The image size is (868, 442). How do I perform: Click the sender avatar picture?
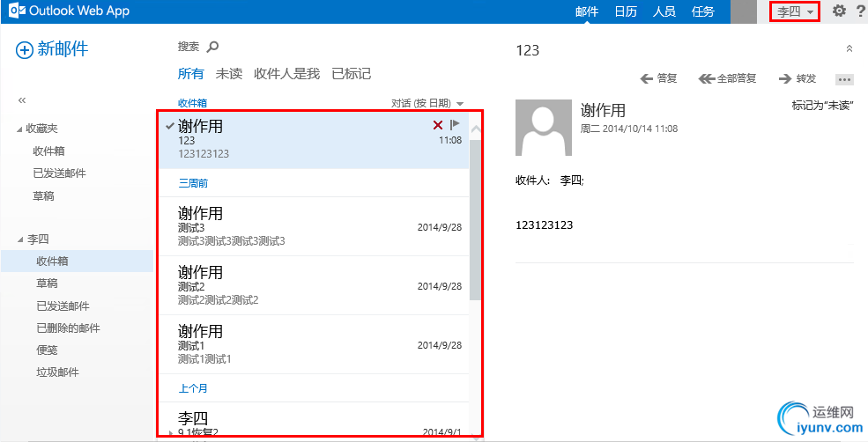point(543,128)
